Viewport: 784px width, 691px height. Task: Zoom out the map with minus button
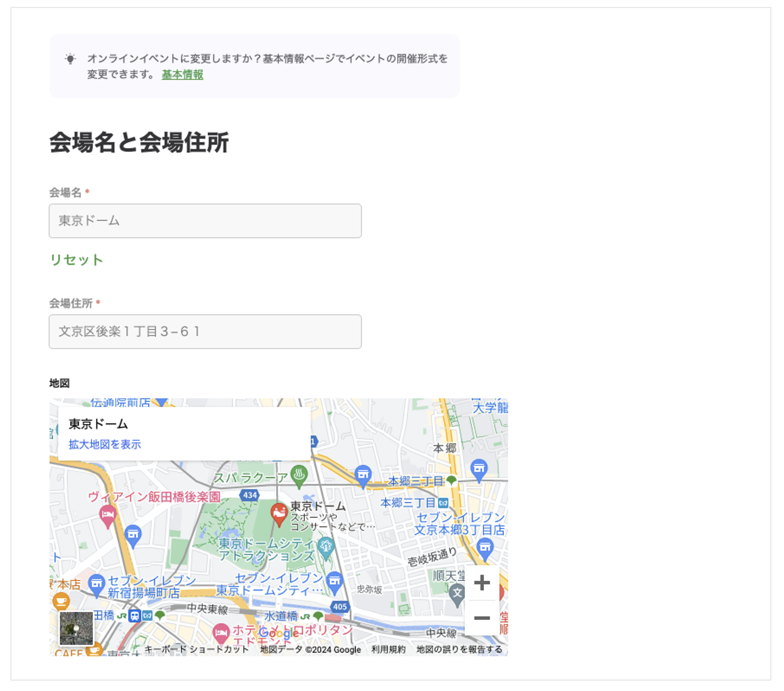coord(482,618)
